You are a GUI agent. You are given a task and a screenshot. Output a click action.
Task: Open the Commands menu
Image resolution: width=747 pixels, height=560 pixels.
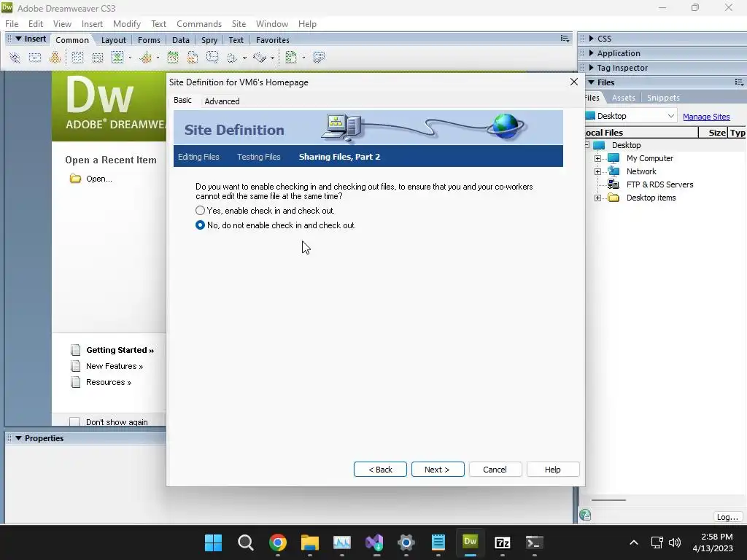pos(199,24)
